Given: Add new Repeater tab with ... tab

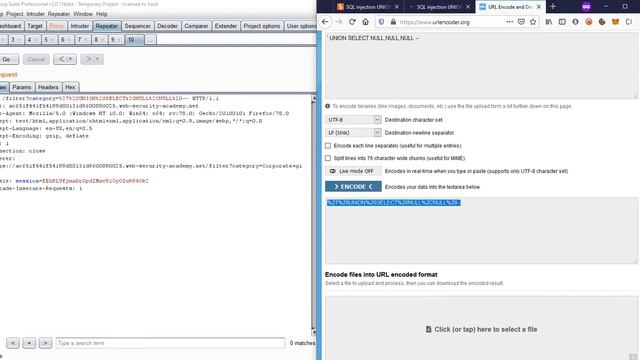Looking at the screenshot, I should (x=150, y=40).
